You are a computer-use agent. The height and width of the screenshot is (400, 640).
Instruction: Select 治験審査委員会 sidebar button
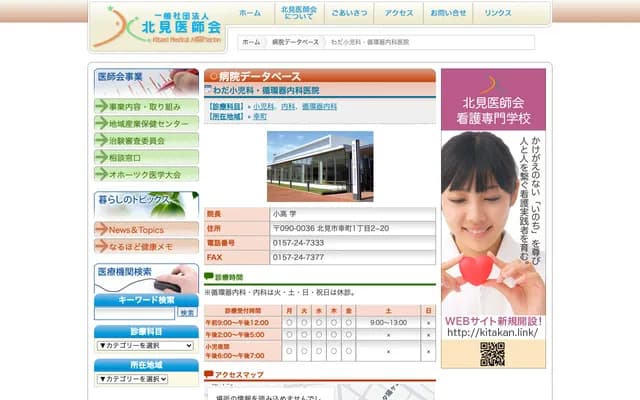pos(147,140)
